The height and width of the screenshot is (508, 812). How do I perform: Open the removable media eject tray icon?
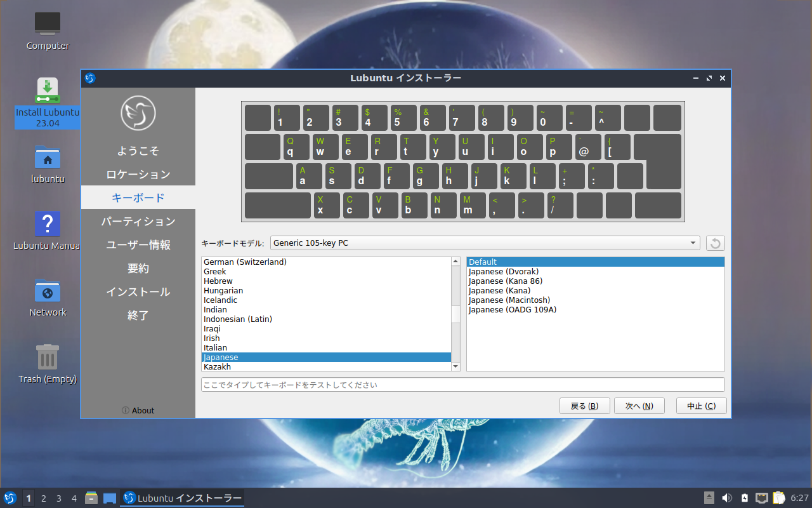pyautogui.click(x=710, y=498)
